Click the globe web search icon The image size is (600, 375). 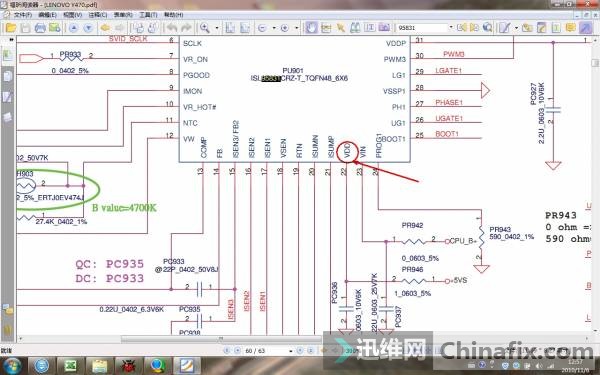[487, 28]
